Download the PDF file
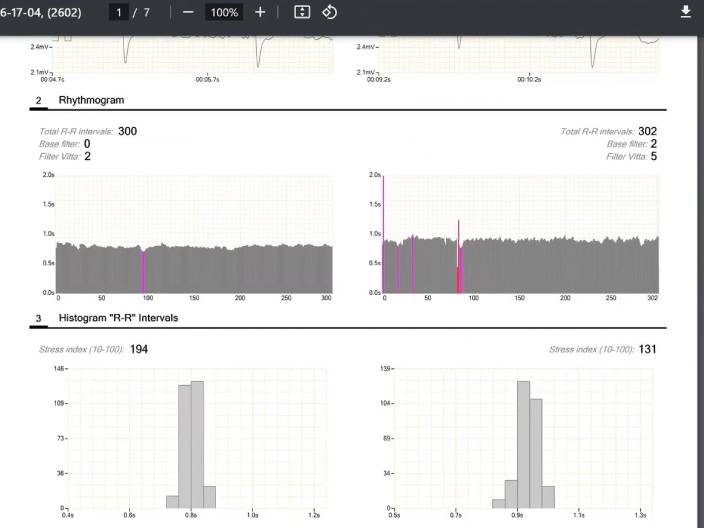The image size is (704, 528). coord(686,12)
